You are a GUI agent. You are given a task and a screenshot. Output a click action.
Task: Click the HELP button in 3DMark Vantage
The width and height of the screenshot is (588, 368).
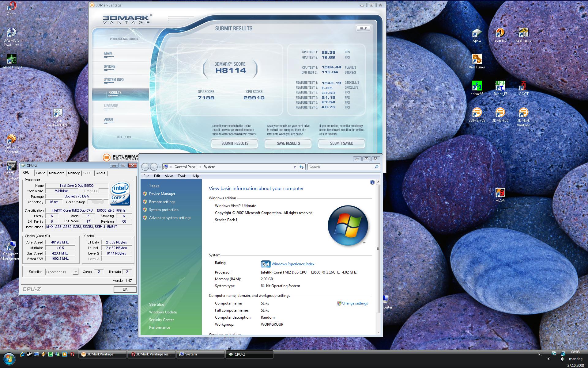tap(363, 28)
